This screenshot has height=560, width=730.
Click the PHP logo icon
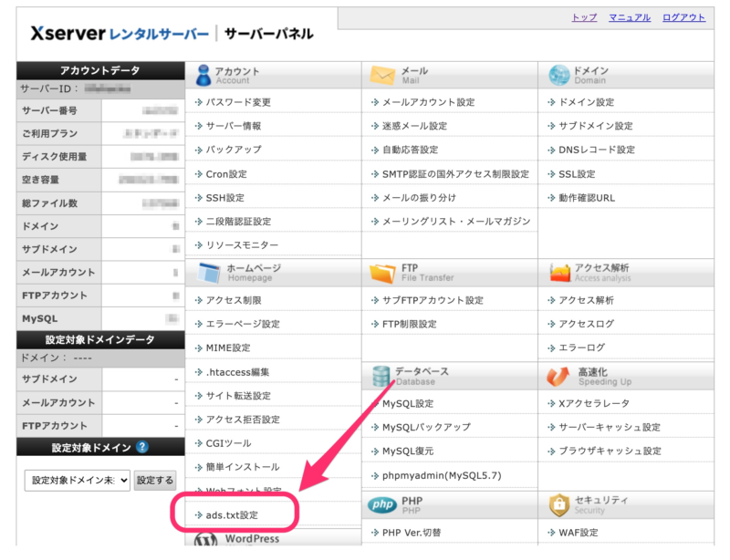click(382, 504)
